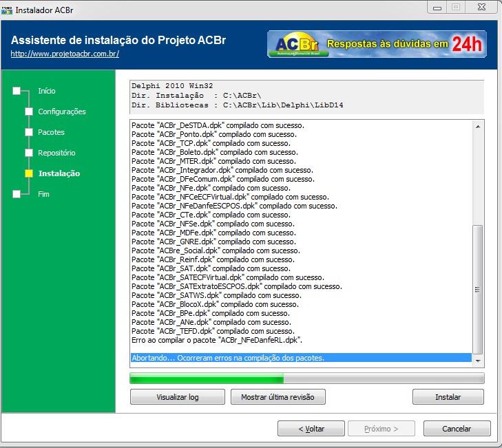Click the white Início step marker square
The image size is (502, 448).
(17, 91)
